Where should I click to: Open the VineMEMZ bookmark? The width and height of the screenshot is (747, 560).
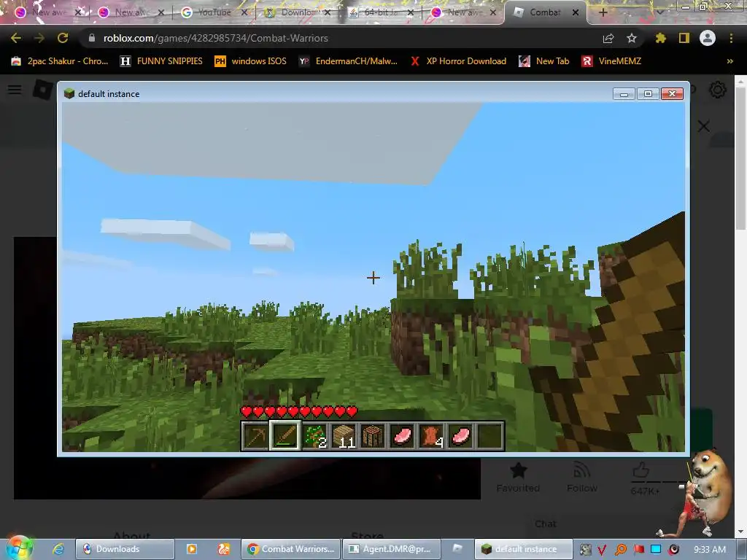[612, 61]
